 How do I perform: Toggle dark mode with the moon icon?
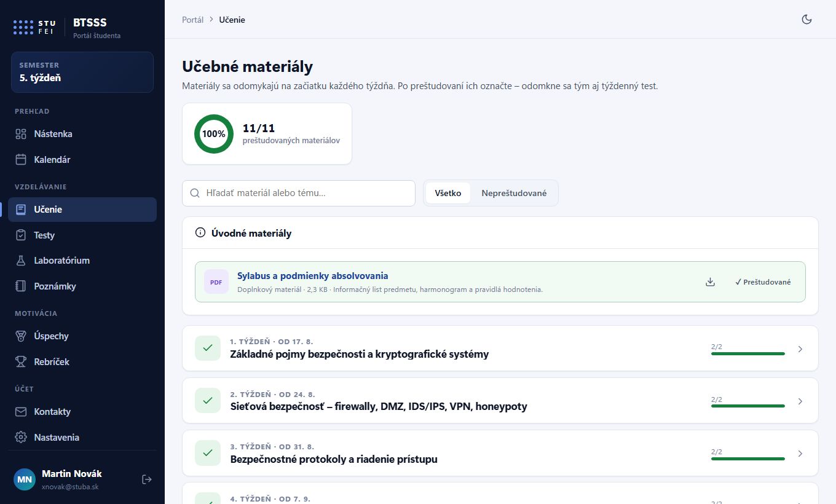click(807, 19)
